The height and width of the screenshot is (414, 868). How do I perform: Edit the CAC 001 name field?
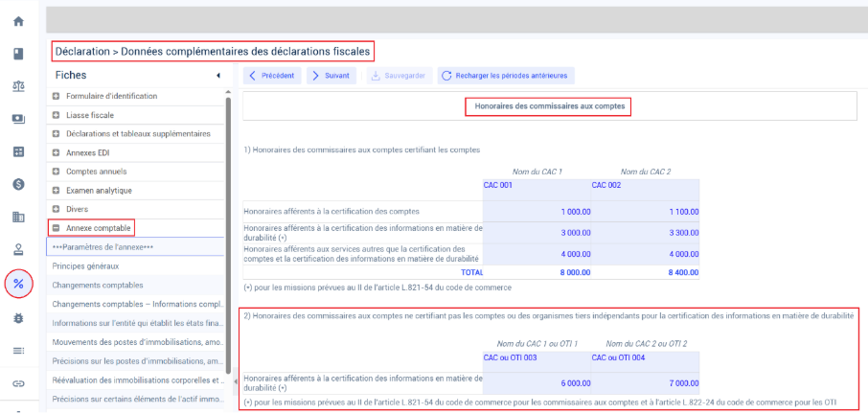[x=537, y=190]
